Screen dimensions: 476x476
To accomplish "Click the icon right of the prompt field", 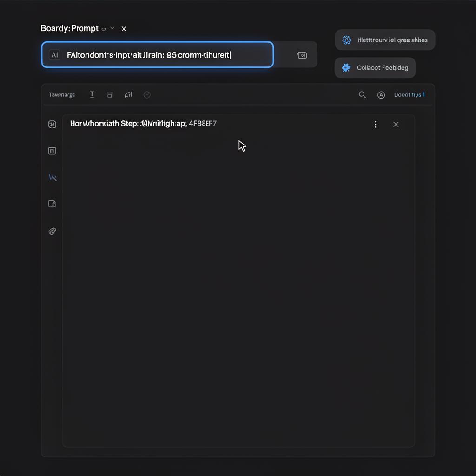I will point(302,55).
